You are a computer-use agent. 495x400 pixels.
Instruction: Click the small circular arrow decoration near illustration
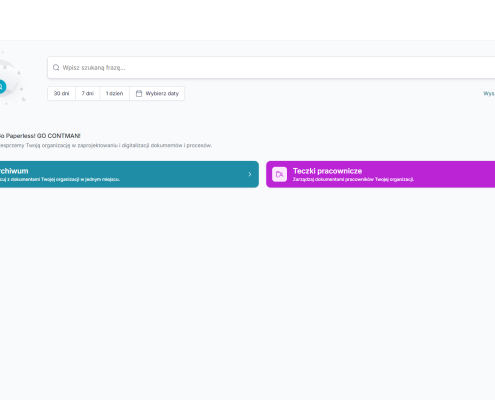pyautogui.click(x=24, y=99)
